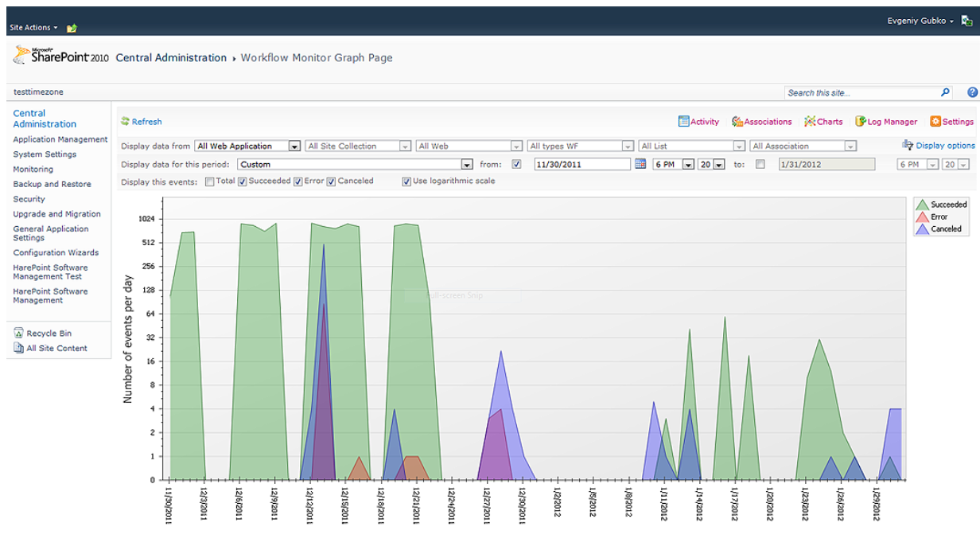Click the calendar date picker icon

point(640,164)
